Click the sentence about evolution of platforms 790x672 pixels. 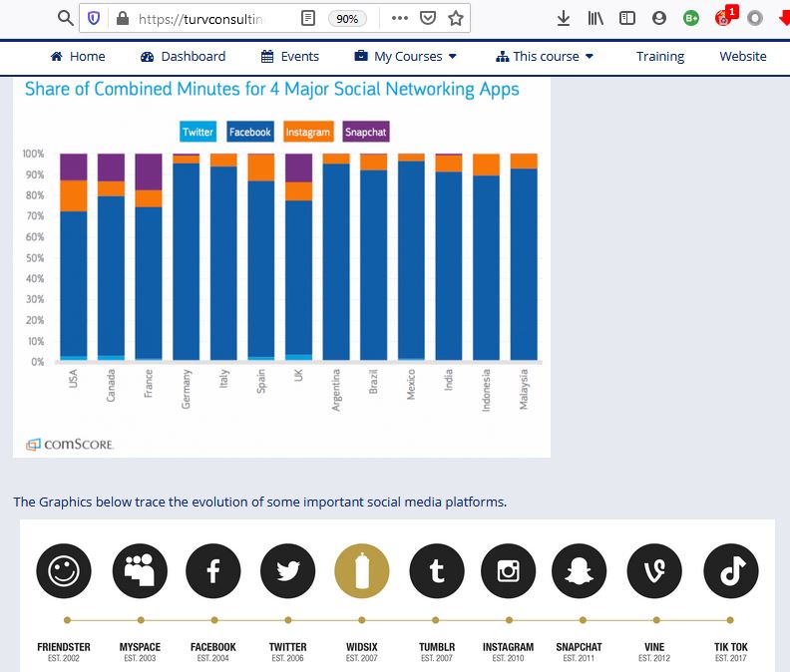260,502
